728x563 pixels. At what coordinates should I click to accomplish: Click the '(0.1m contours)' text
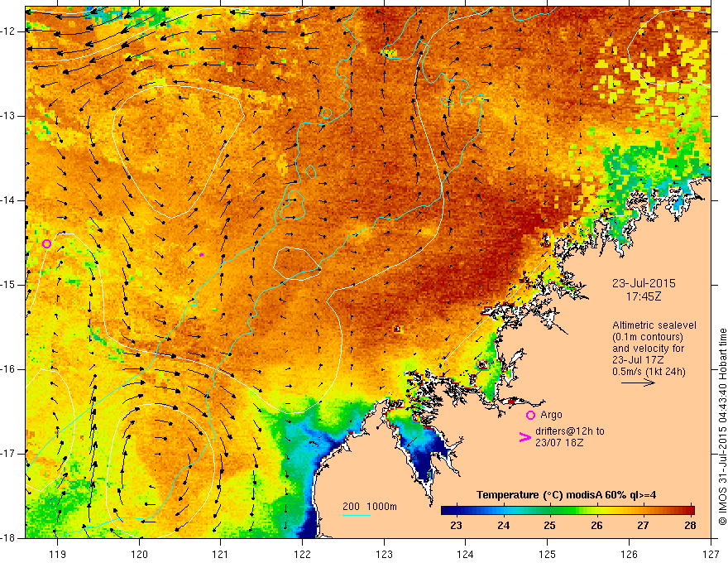(648, 337)
